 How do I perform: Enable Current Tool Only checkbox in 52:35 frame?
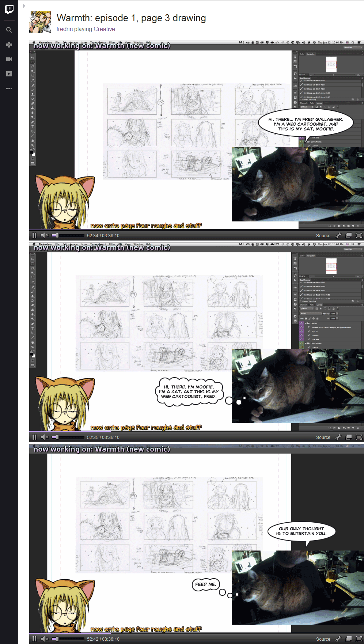301,301
